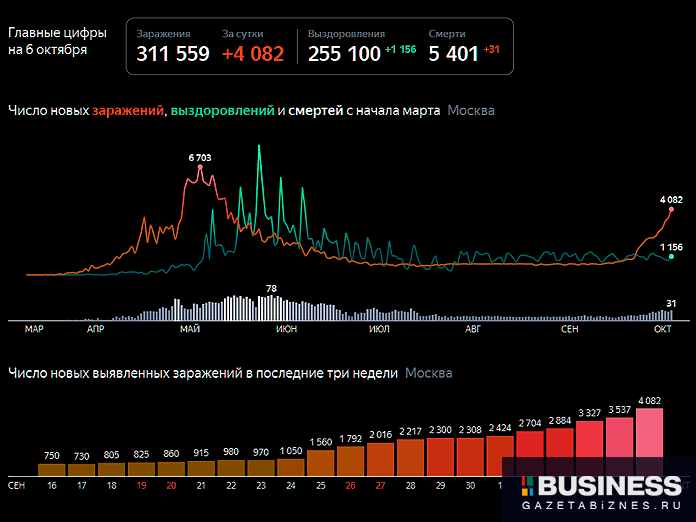Click the BUSINESS Gazeta logo icon
Screen dimensions: 696x522
526,486
